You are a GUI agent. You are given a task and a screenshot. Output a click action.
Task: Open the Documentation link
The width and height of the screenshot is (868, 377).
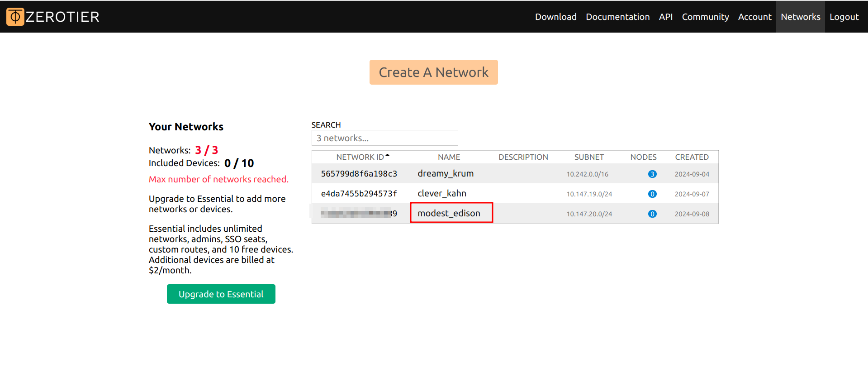(x=617, y=17)
